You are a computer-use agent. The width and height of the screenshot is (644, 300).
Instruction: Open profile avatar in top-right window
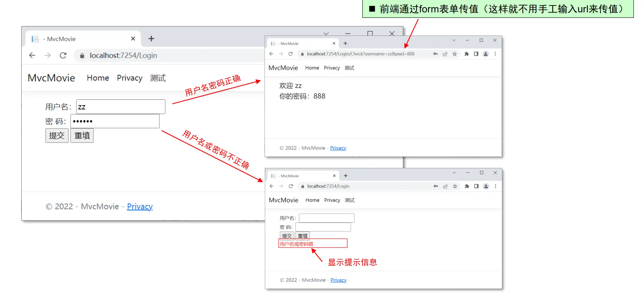click(486, 54)
